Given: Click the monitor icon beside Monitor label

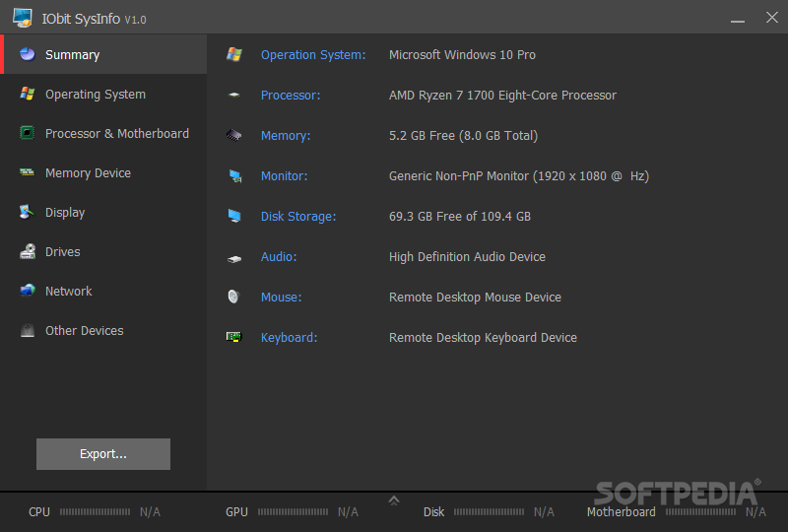Looking at the screenshot, I should (x=235, y=176).
